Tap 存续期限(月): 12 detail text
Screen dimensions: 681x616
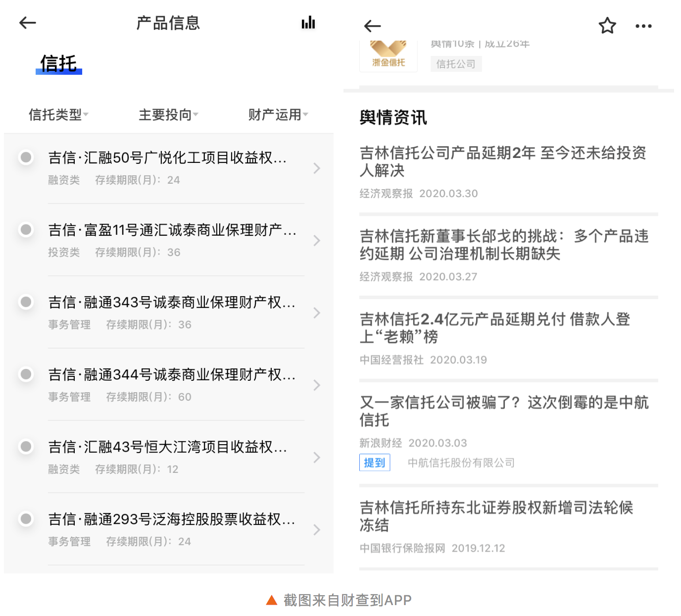pos(137,469)
